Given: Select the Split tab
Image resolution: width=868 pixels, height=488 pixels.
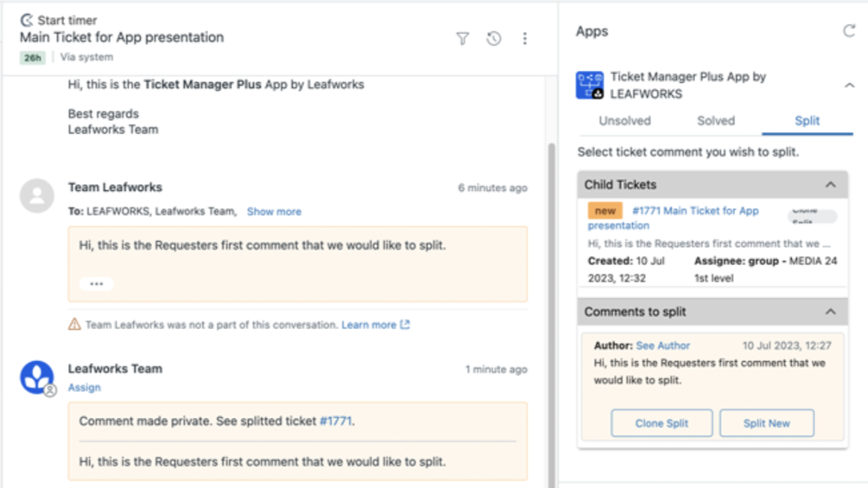Looking at the screenshot, I should pos(807,121).
